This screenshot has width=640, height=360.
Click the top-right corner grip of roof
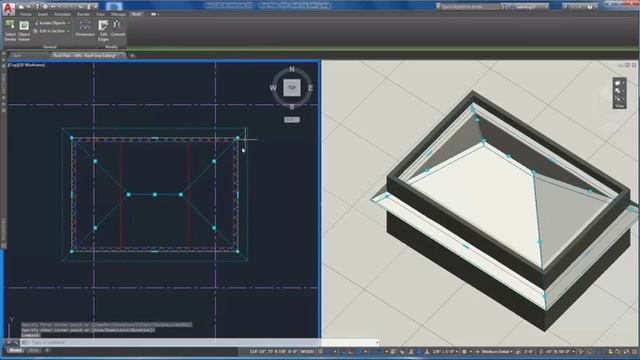238,138
